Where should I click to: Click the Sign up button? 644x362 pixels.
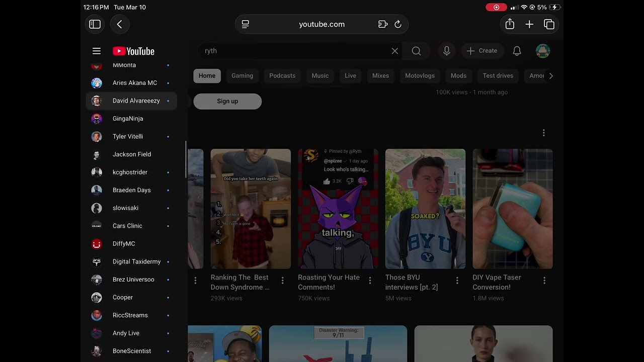coord(227,101)
